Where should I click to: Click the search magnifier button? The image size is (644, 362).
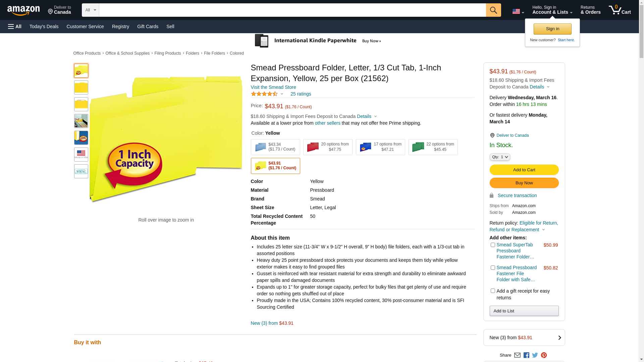(x=493, y=10)
